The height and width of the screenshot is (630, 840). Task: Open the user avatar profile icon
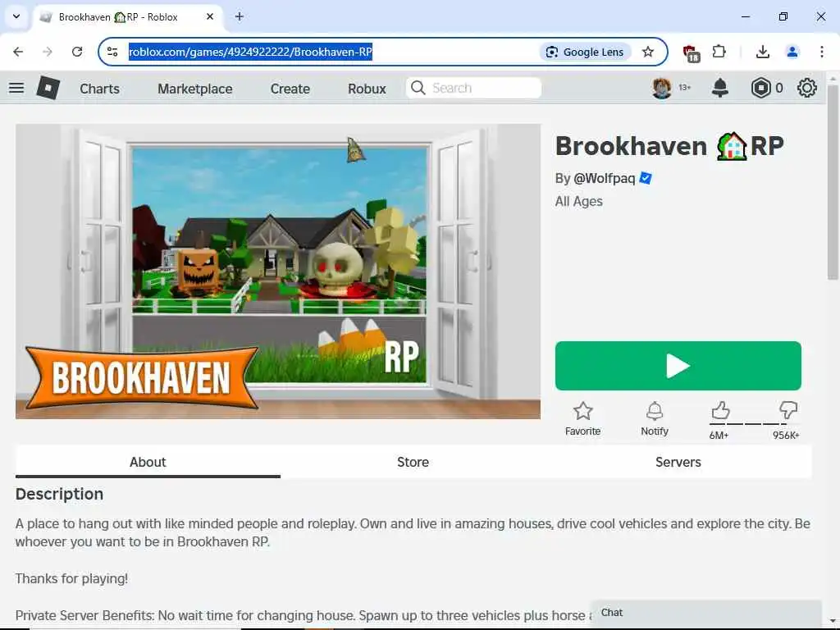coord(662,88)
